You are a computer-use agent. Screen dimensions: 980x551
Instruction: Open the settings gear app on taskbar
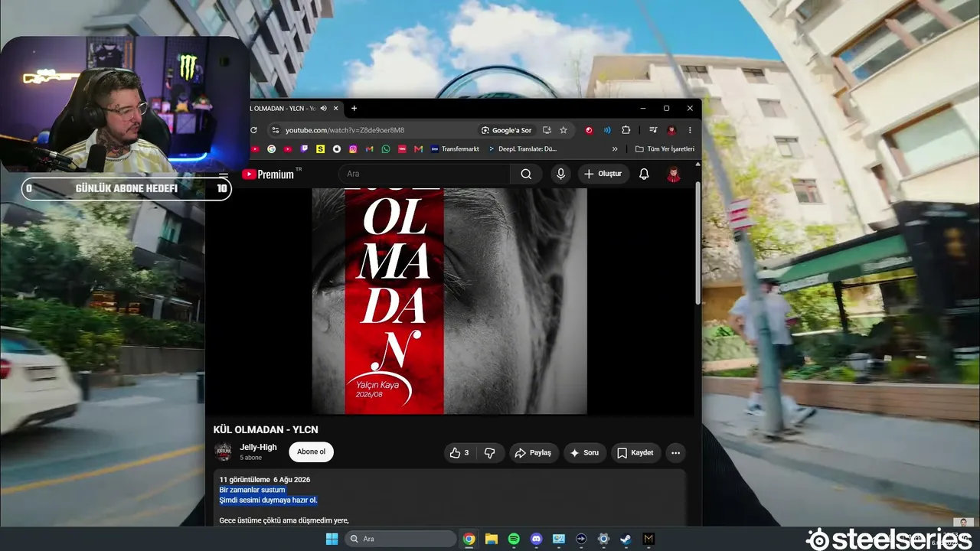coord(603,539)
